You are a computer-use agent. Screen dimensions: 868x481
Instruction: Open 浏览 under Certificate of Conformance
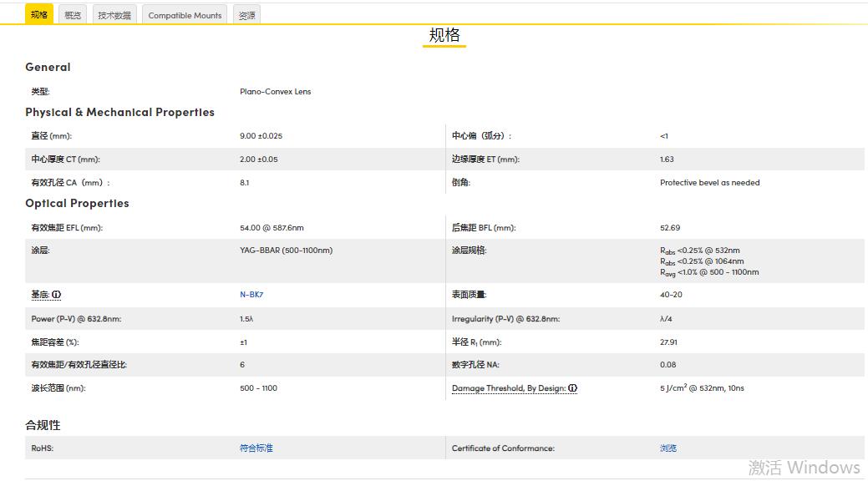[667, 448]
